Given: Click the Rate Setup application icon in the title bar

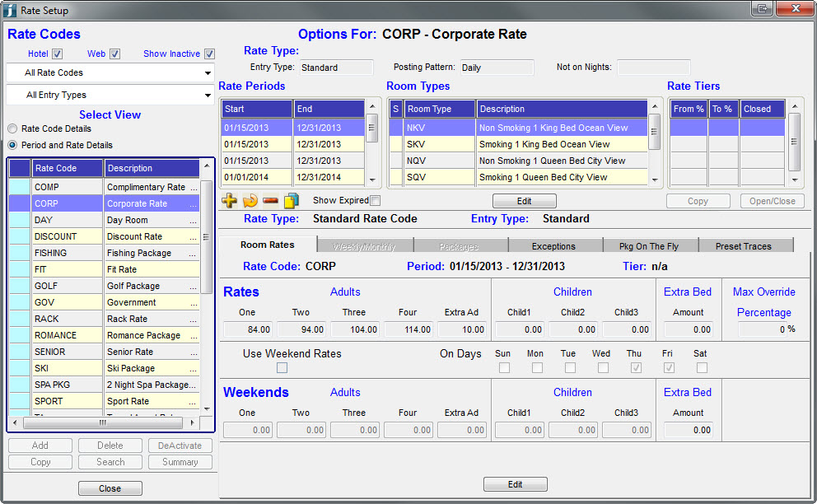Looking at the screenshot, I should tap(10, 10).
